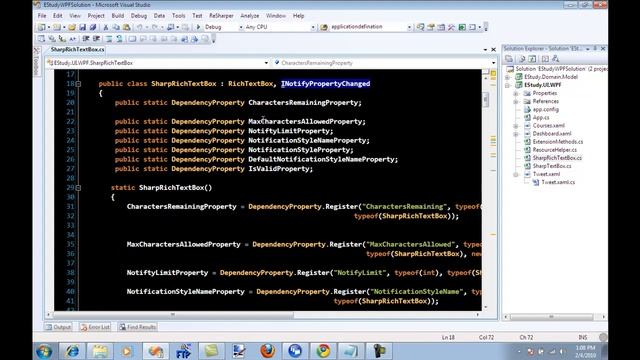The width and height of the screenshot is (640, 360).
Task: Click the green Start Debugging arrow
Action: (x=198, y=27)
